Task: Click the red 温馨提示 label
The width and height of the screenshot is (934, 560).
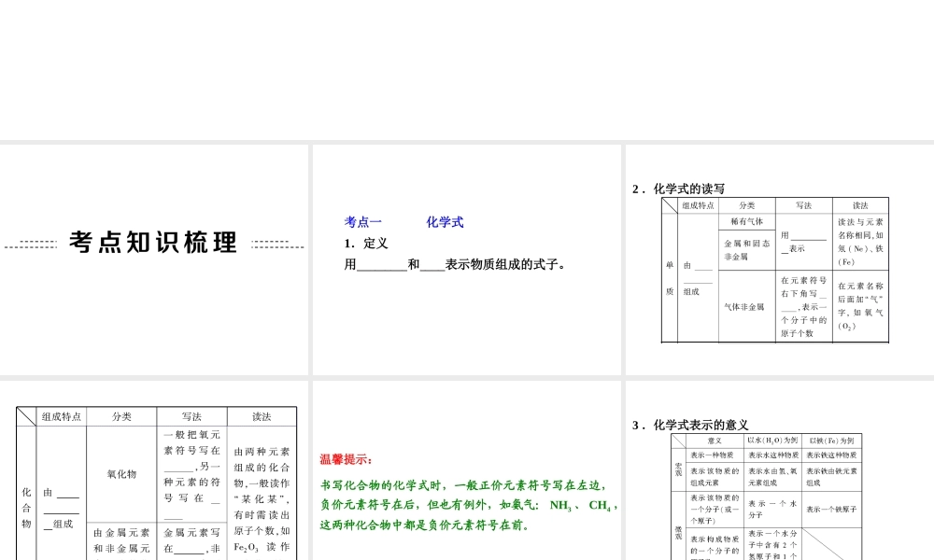Action: [x=347, y=459]
